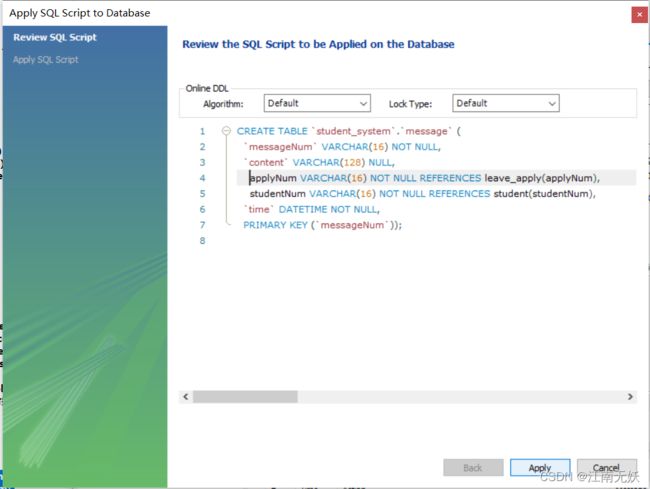This screenshot has width=650, height=489.
Task: Click the messageNum VARCHAR(16) line
Action: coord(342,147)
